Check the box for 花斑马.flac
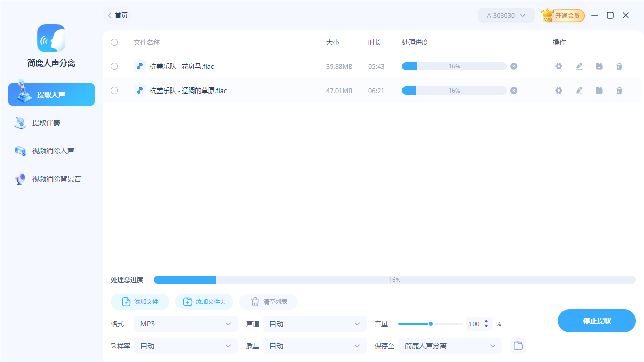Screen dimensions: 644x362 [x=114, y=66]
